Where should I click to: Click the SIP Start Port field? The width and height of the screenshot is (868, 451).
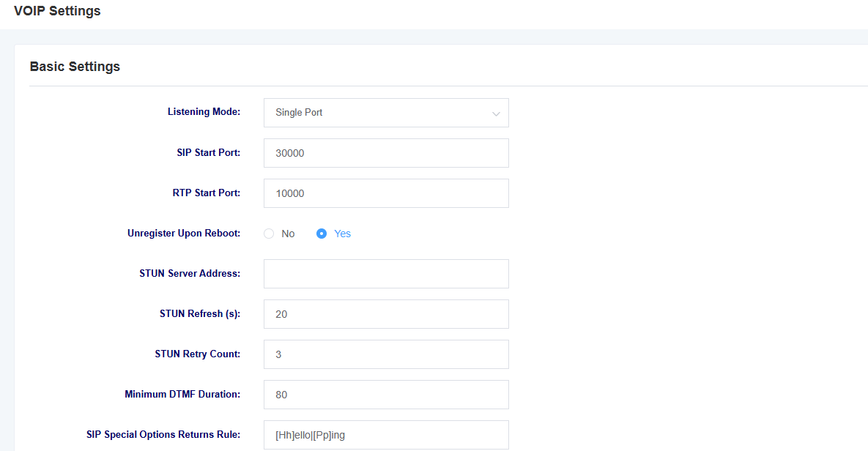click(x=386, y=153)
